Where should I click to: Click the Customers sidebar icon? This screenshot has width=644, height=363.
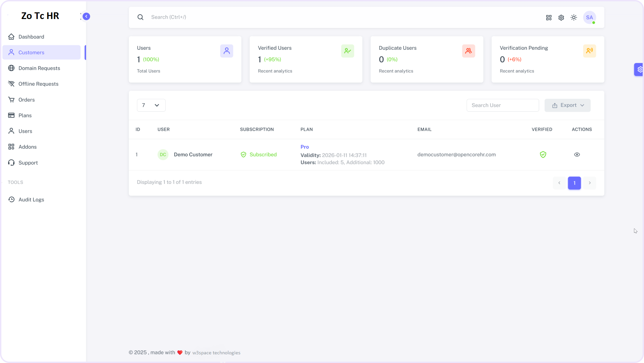pyautogui.click(x=11, y=52)
